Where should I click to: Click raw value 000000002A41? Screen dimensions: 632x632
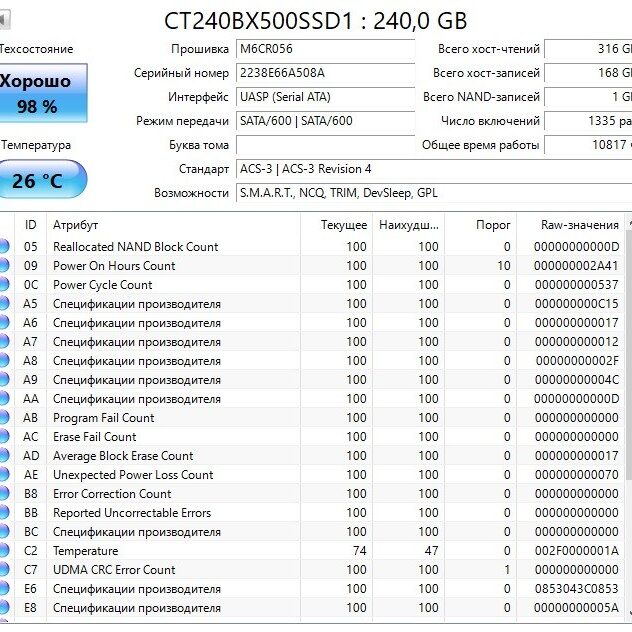coord(576,266)
